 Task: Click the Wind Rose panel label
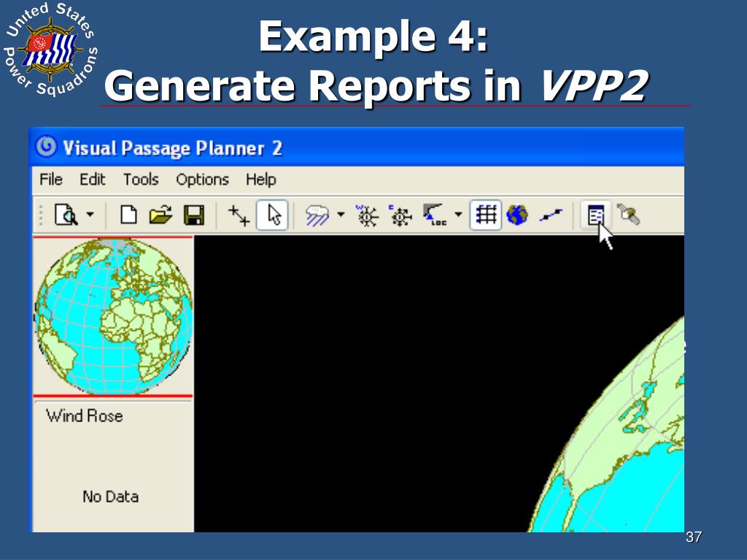[x=85, y=416]
